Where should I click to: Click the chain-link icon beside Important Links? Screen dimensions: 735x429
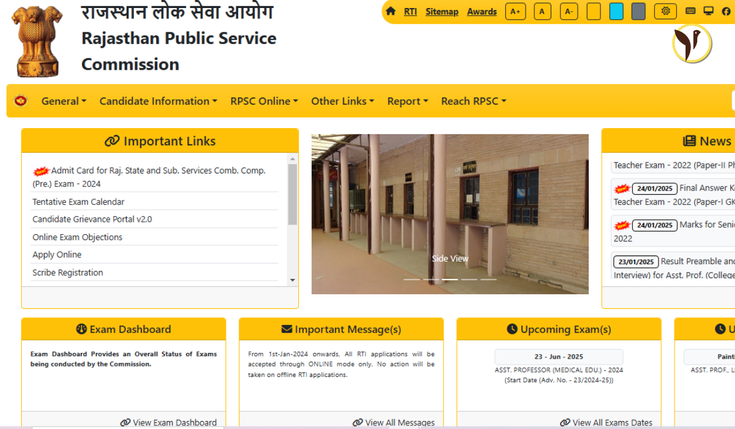click(112, 141)
